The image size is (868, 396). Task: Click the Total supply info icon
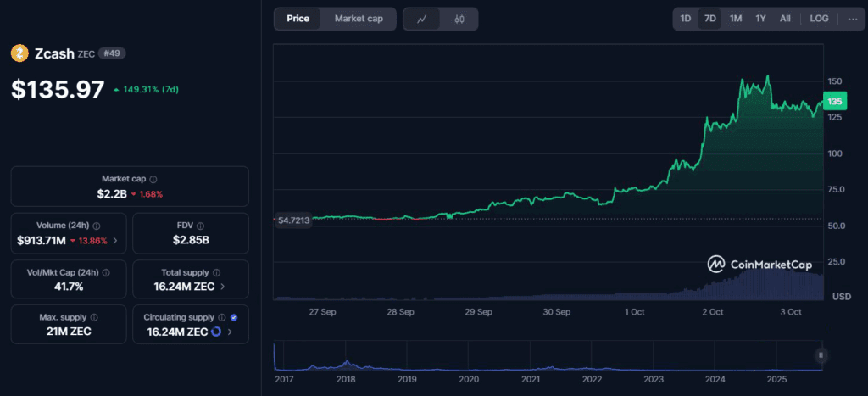(x=216, y=272)
